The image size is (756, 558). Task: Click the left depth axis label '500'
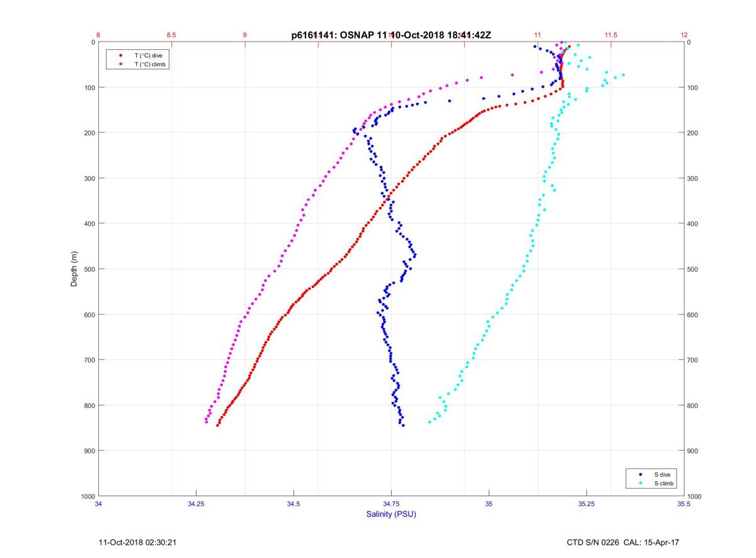coord(89,269)
